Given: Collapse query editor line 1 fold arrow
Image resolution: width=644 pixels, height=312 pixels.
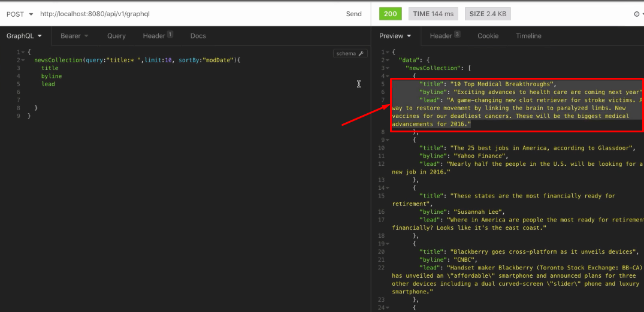Looking at the screenshot, I should [23, 52].
